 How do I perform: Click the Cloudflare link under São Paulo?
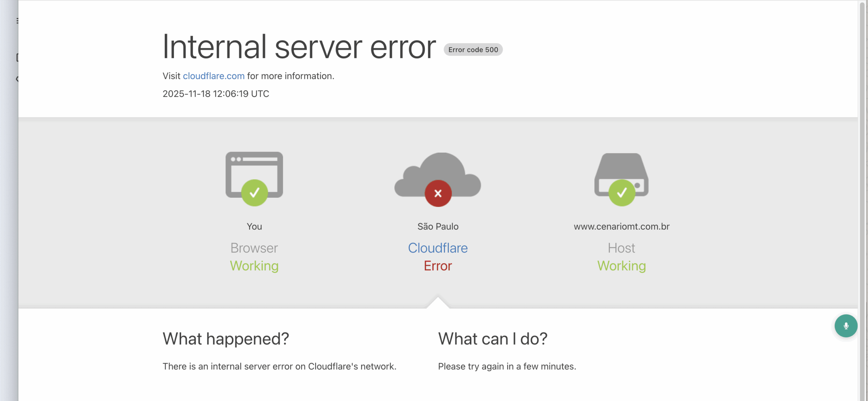click(438, 248)
